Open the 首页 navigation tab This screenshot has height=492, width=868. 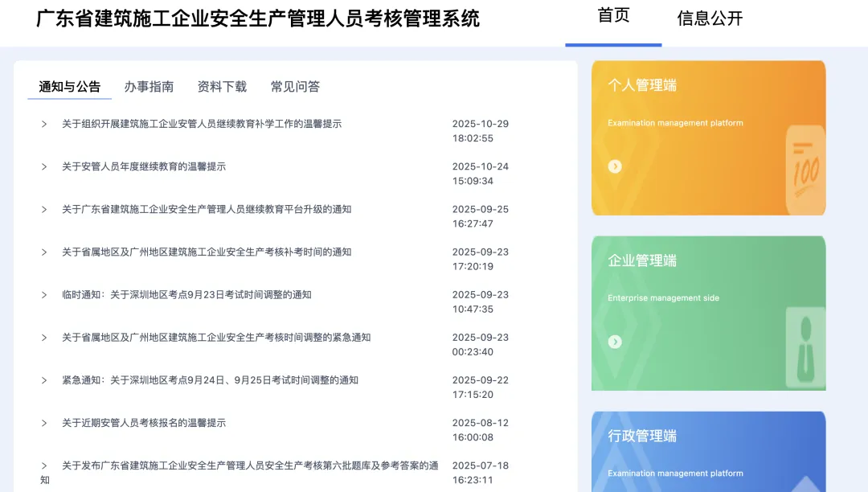pyautogui.click(x=613, y=15)
